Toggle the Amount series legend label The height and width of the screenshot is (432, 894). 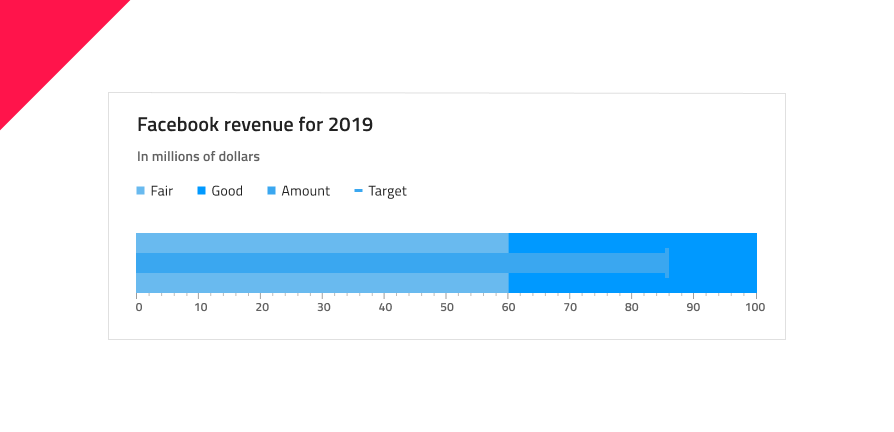coord(305,191)
